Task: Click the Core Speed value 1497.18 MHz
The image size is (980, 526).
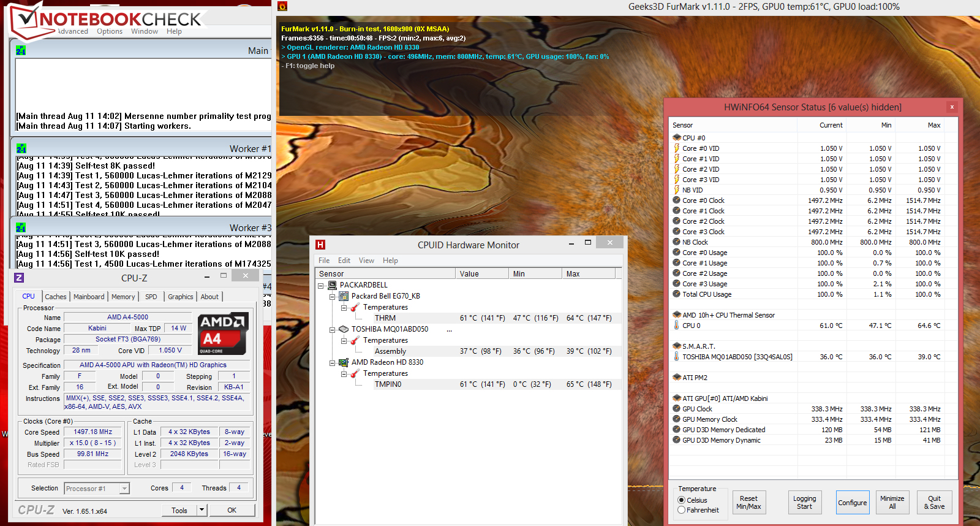Action: pyautogui.click(x=93, y=432)
